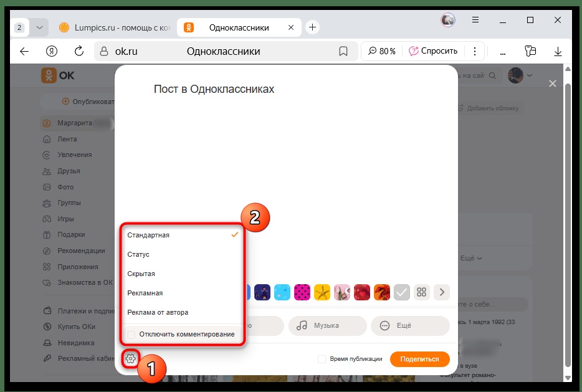Tick the Время публикации checkbox

[322, 359]
